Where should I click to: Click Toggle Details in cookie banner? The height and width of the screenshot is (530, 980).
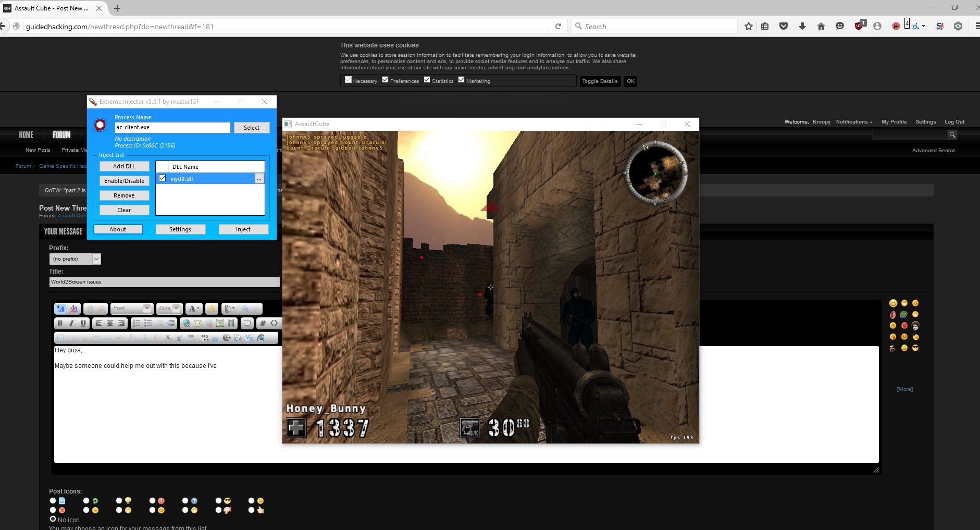click(x=600, y=81)
